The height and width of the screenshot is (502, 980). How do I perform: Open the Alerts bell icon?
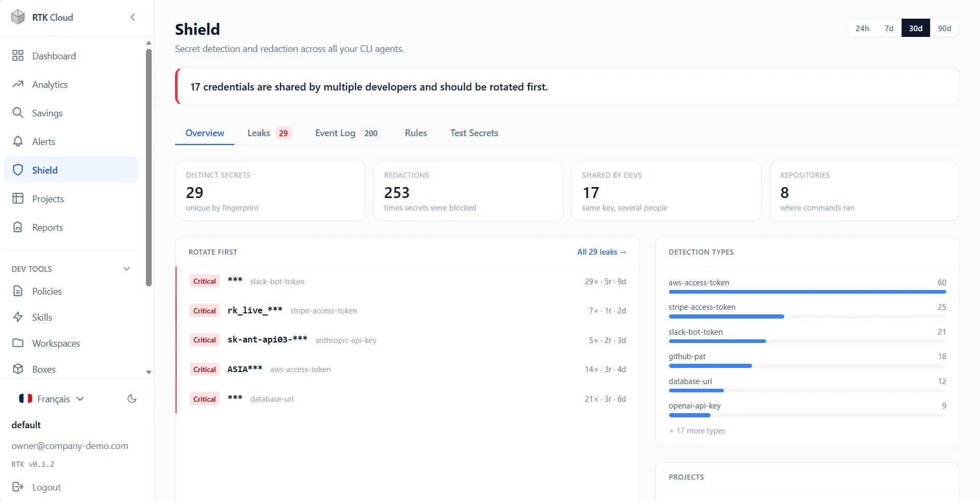pos(18,141)
